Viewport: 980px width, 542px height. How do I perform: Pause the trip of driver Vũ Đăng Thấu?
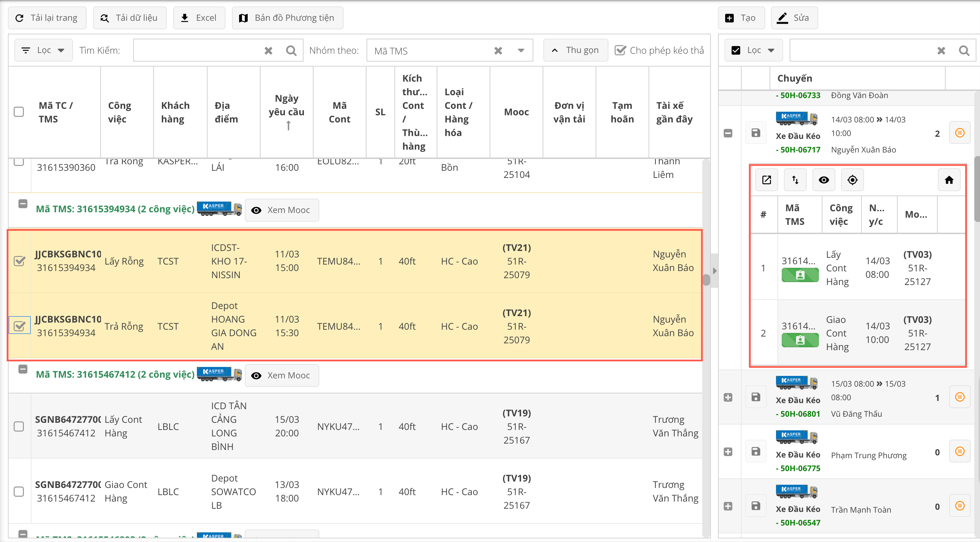960,397
